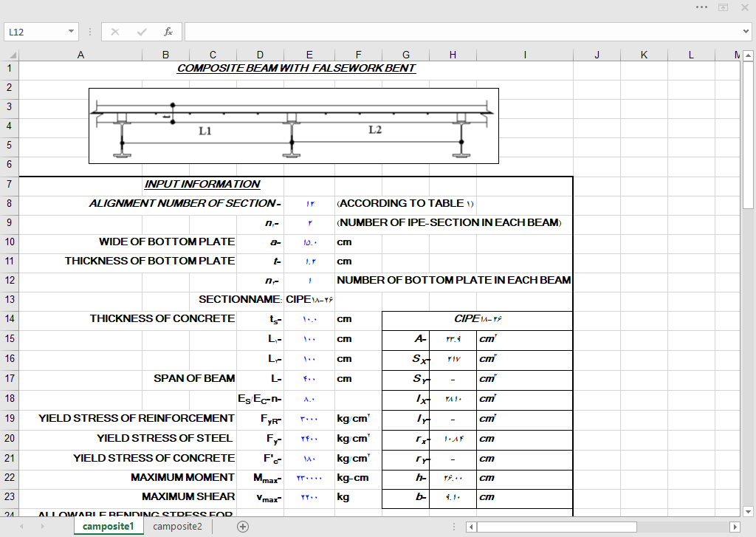Select column L header
756x537 pixels.
pos(691,55)
